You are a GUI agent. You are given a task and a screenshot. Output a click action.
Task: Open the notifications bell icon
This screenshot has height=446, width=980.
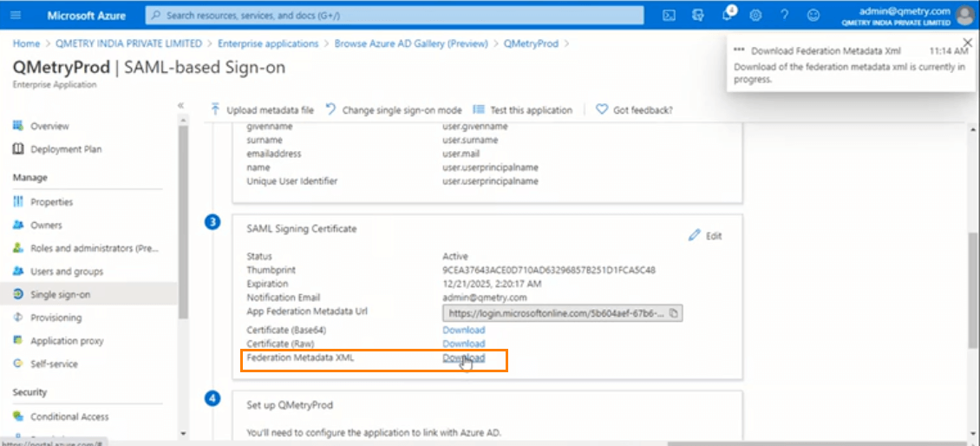coord(728,16)
